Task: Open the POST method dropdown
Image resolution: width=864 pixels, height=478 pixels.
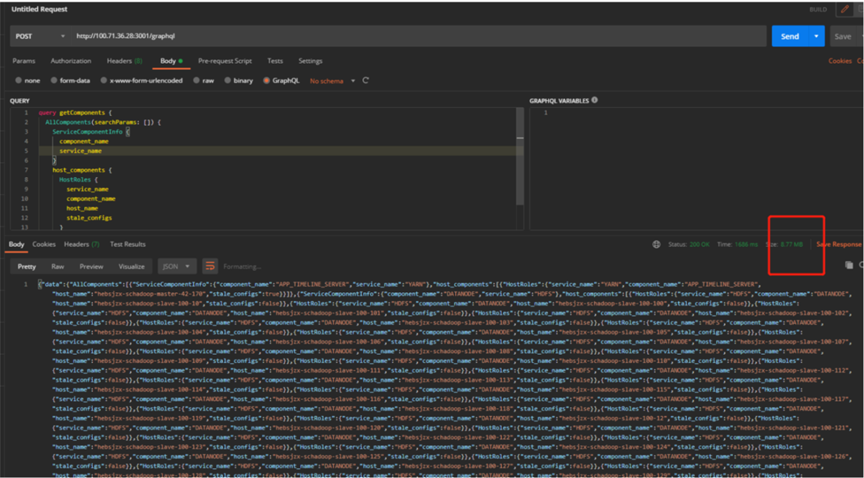Action: pos(40,36)
